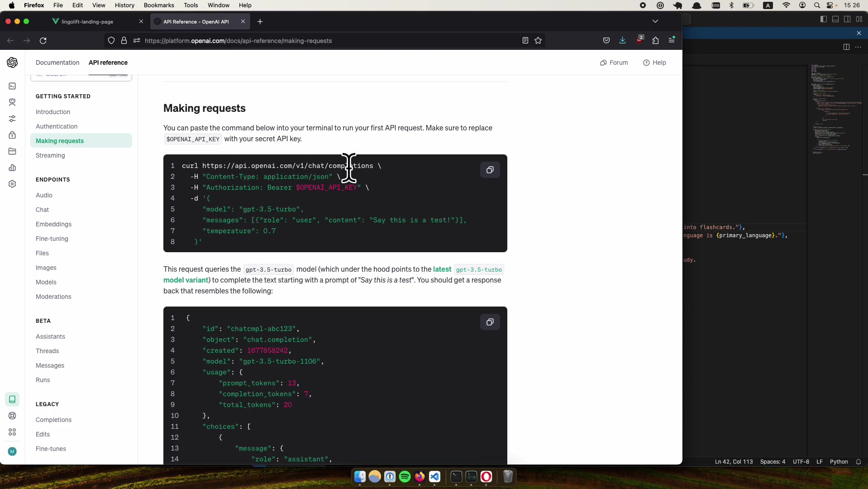This screenshot has height=489, width=868.
Task: Click the battery status in the macOS menu bar
Action: click(747, 5)
